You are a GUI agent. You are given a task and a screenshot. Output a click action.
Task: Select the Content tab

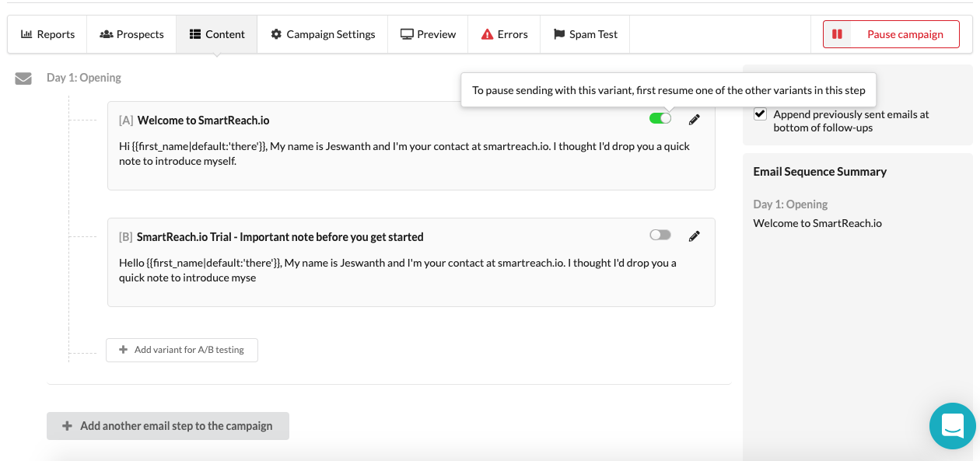pos(217,34)
